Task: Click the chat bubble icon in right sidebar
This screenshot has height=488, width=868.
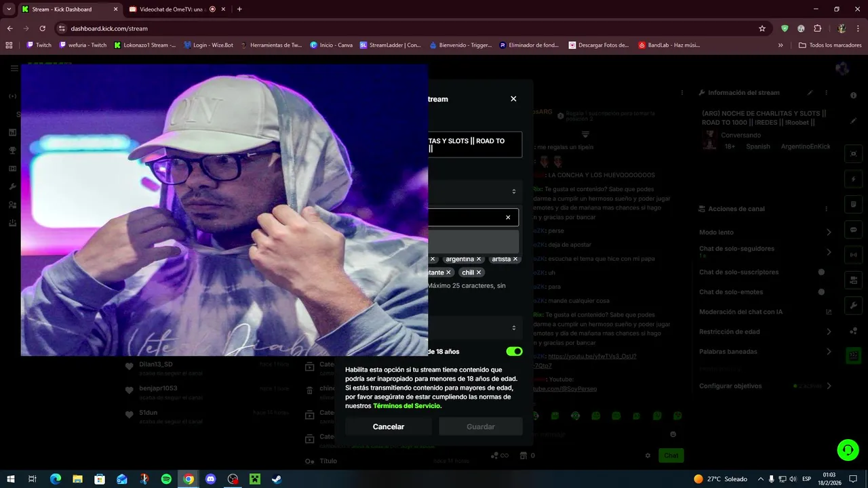Action: (x=854, y=230)
